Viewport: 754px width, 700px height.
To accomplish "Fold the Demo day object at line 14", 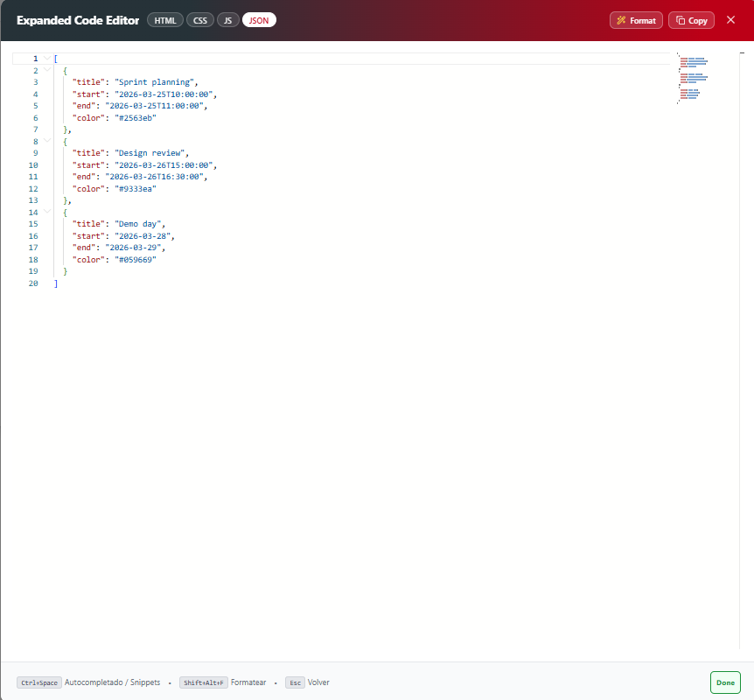I will click(x=47, y=212).
